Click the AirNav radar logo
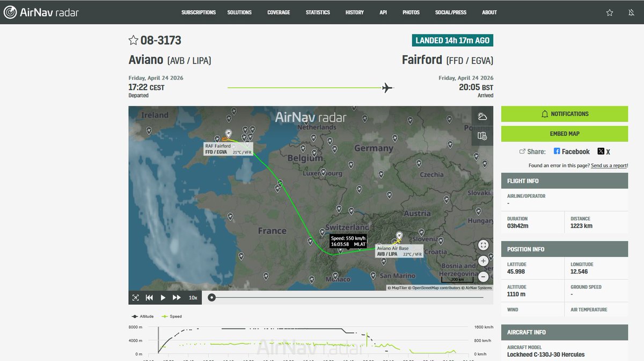This screenshot has width=644, height=361. [x=41, y=12]
